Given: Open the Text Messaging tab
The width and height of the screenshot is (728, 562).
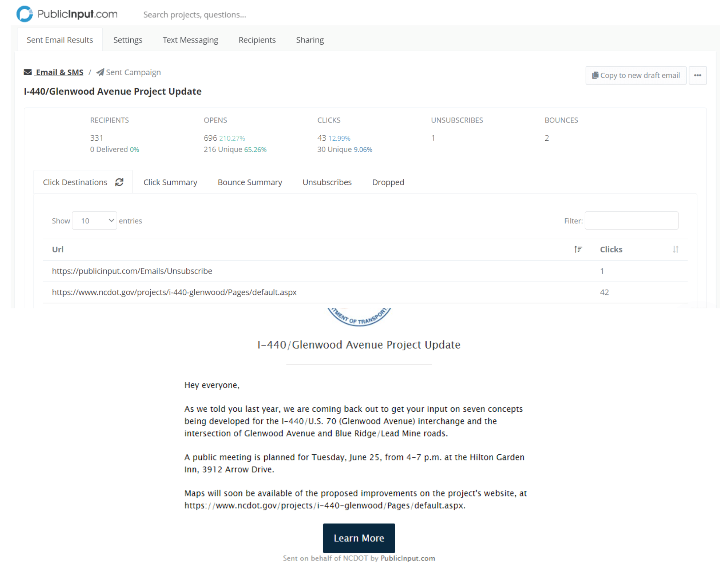Looking at the screenshot, I should click(190, 40).
